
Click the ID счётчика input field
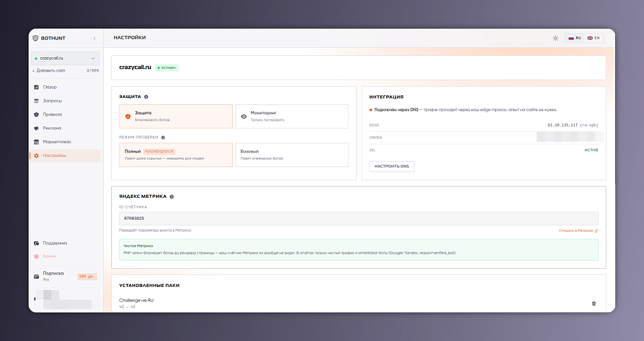(x=358, y=219)
